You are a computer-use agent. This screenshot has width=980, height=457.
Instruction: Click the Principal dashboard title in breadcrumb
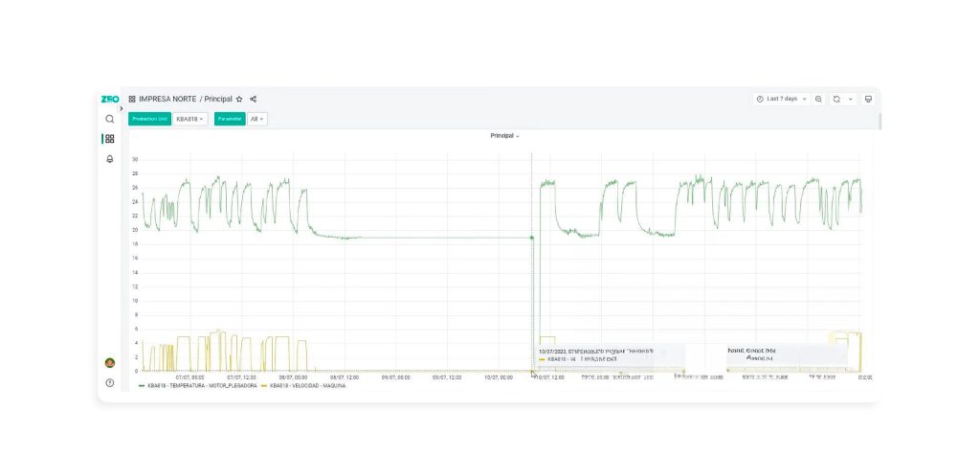pos(218,99)
